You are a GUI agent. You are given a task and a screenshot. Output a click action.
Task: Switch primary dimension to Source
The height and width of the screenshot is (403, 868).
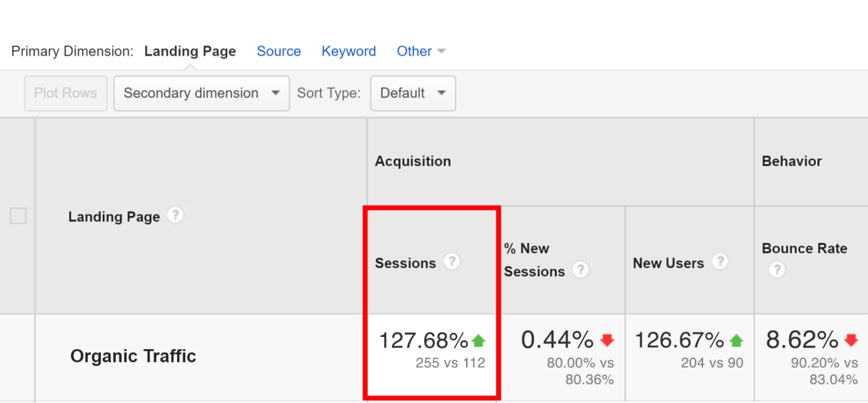(x=278, y=51)
